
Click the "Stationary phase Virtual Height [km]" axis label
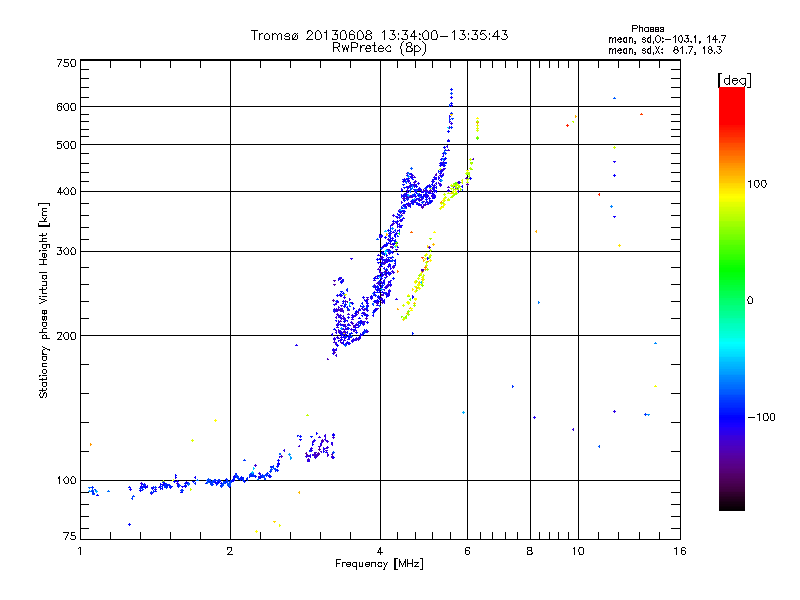pos(44,301)
